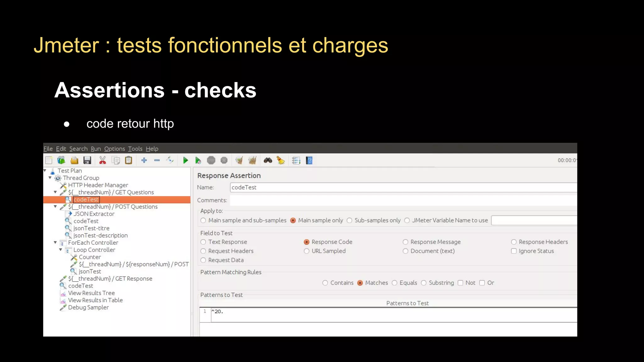This screenshot has height=362, width=644.
Task: Tick the Or checkbox
Action: (482, 283)
